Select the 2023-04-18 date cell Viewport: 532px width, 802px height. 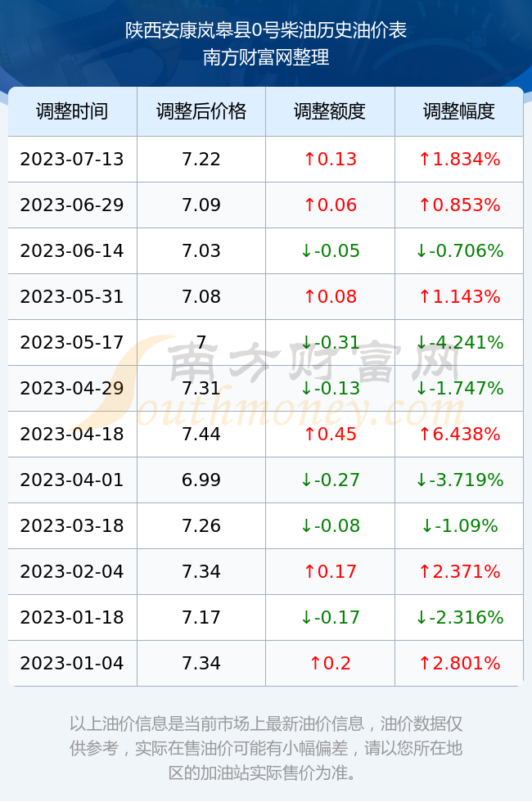[72, 434]
